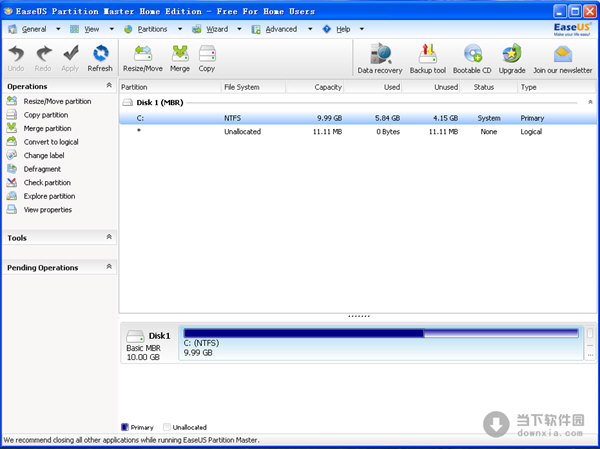Choose Merge partition in Operations panel
The height and width of the screenshot is (449, 600).
point(47,129)
